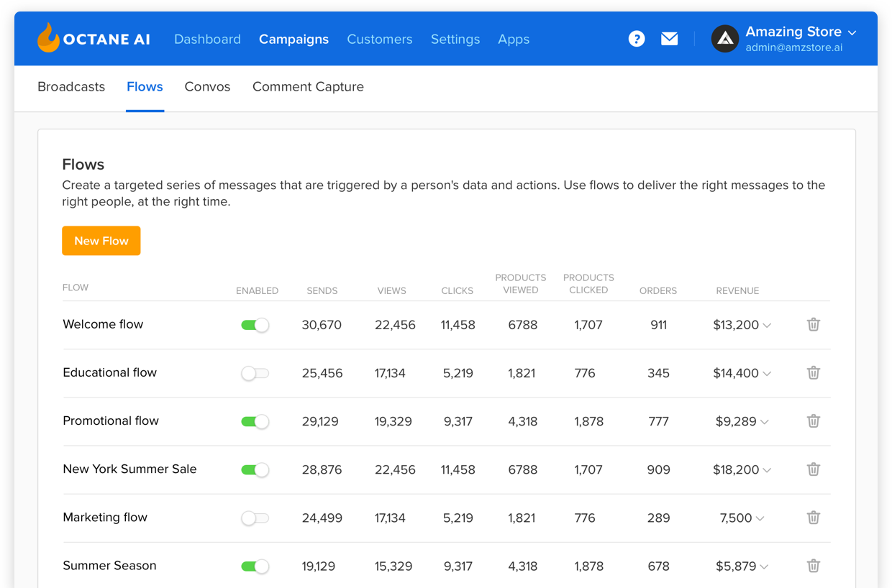Open the New York Summer Sale flow
This screenshot has width=892, height=588.
(x=129, y=469)
